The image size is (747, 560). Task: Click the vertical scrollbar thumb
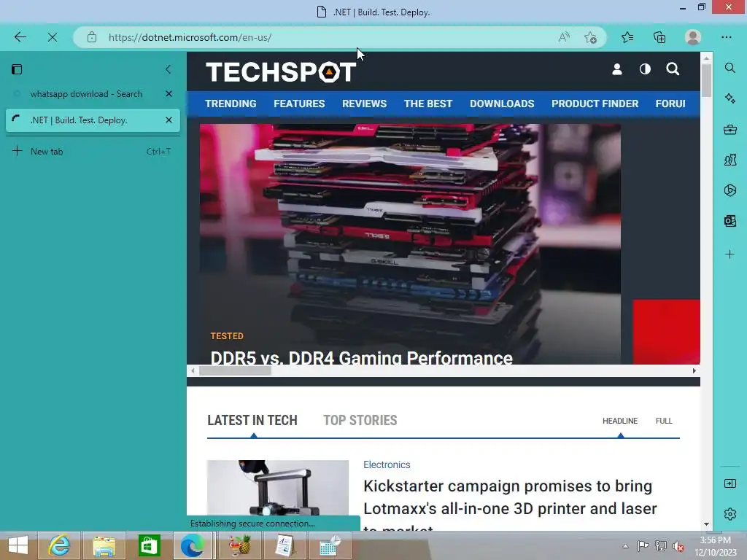coord(706,80)
